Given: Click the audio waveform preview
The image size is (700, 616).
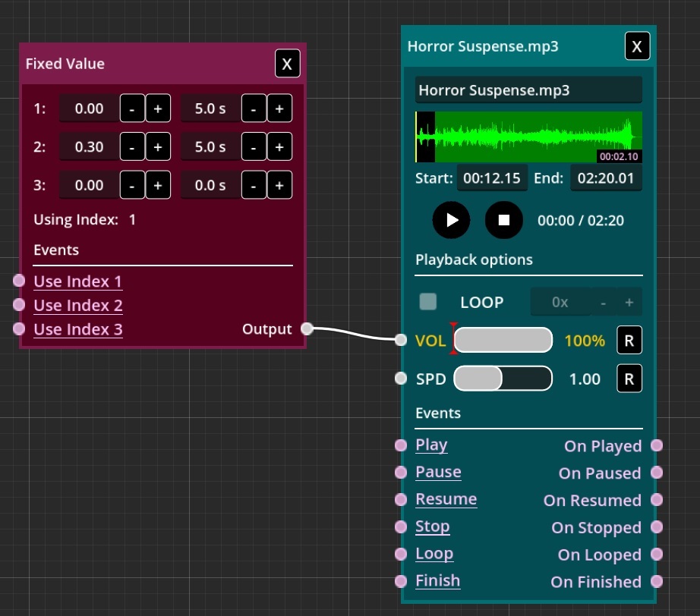Looking at the screenshot, I should (528, 137).
